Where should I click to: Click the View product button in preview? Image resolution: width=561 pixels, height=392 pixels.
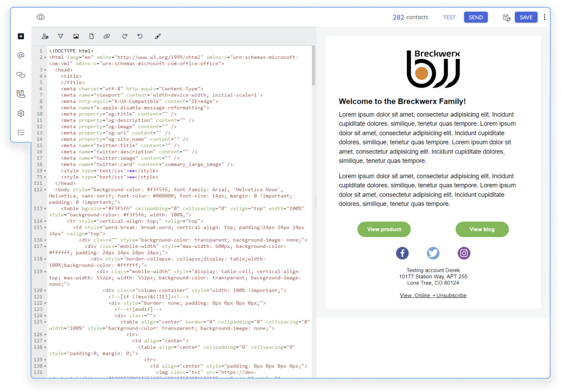tap(384, 229)
